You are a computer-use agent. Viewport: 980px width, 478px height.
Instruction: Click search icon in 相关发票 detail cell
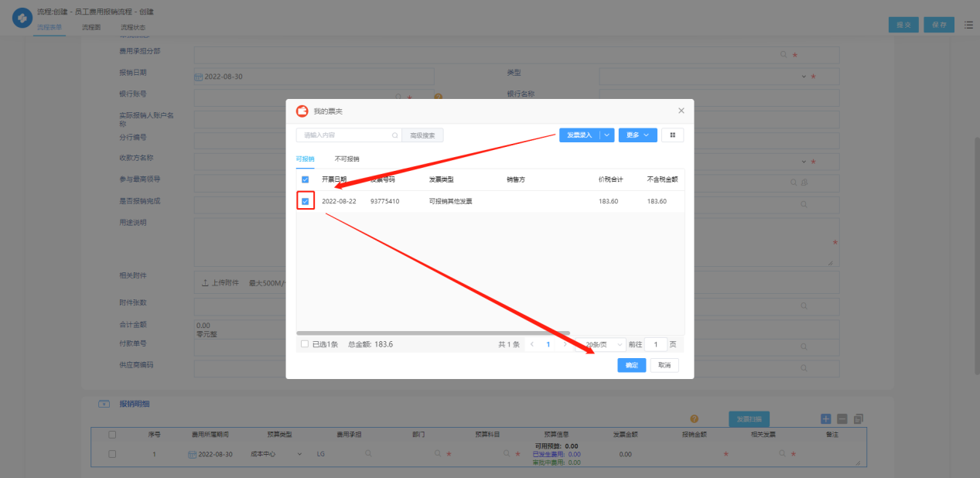click(783, 454)
